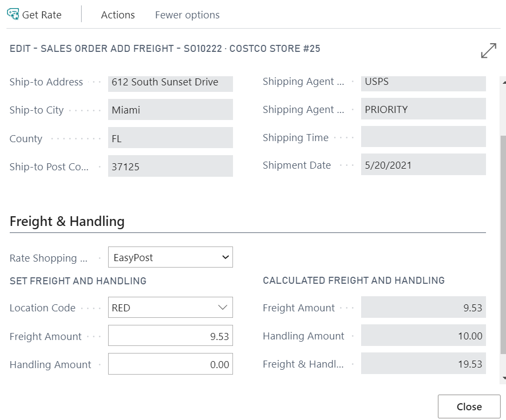This screenshot has width=506, height=420.
Task: Select the Ship-to City field
Action: 170,110
